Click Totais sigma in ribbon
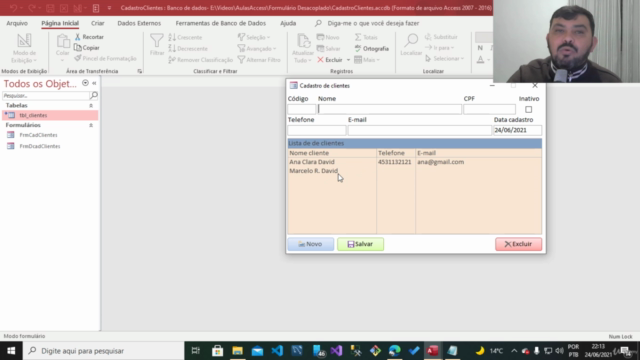 (366, 37)
